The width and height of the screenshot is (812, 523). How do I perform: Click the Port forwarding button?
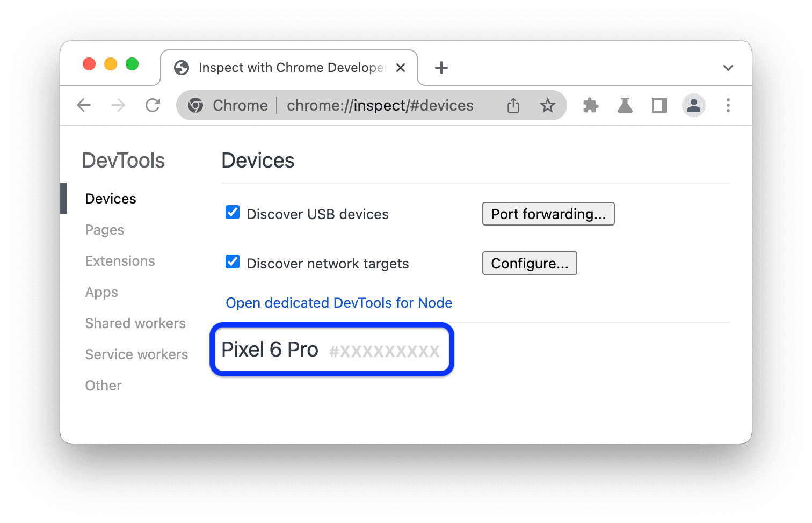(x=548, y=214)
